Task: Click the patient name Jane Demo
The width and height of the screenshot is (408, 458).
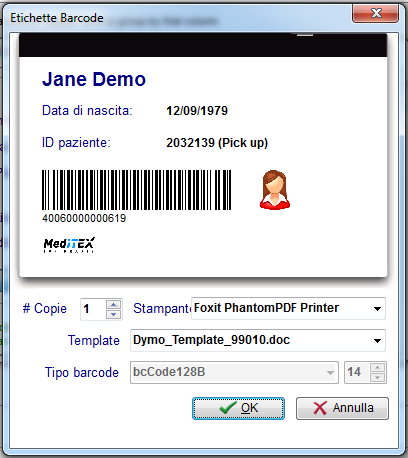Action: coord(94,79)
